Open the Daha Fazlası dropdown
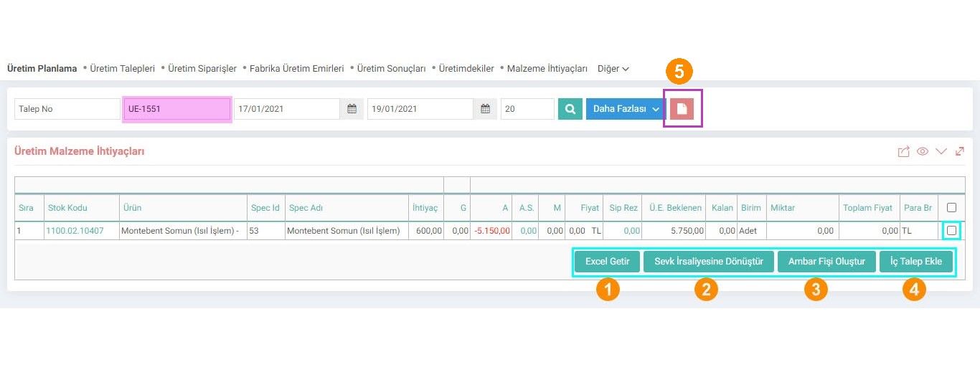Image resolution: width=980 pixels, height=367 pixels. click(626, 109)
